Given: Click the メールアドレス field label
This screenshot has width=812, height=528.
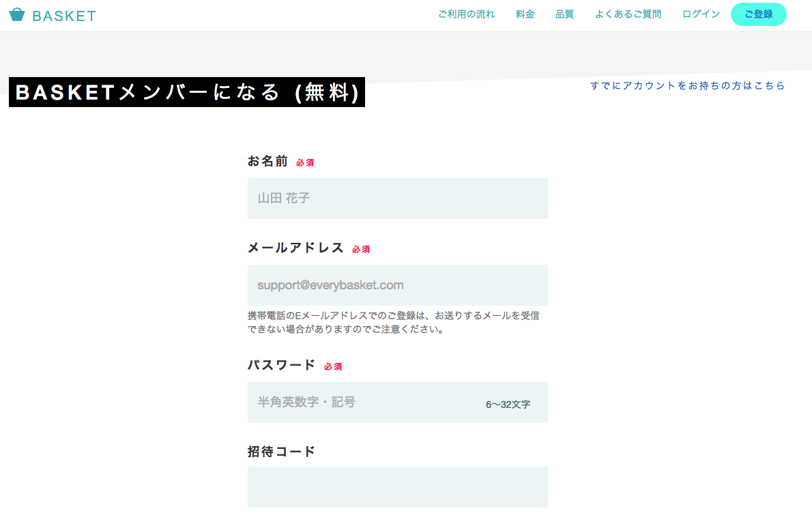Looking at the screenshot, I should tap(295, 248).
